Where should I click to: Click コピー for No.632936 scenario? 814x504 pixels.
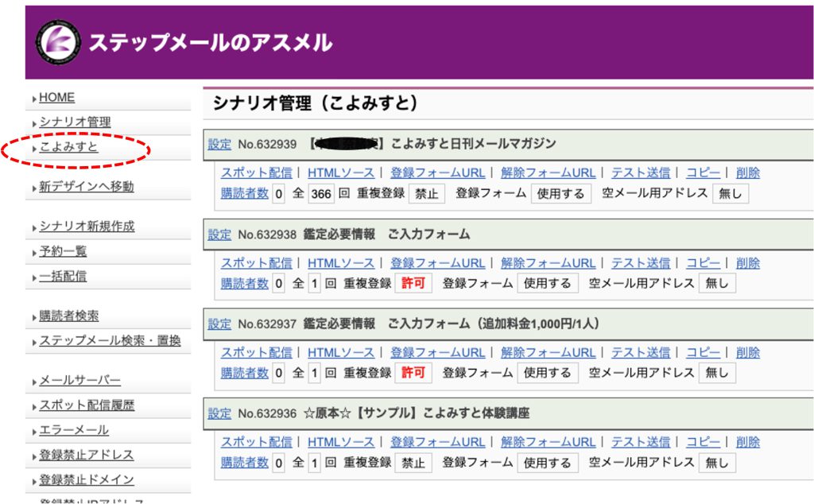coord(703,442)
